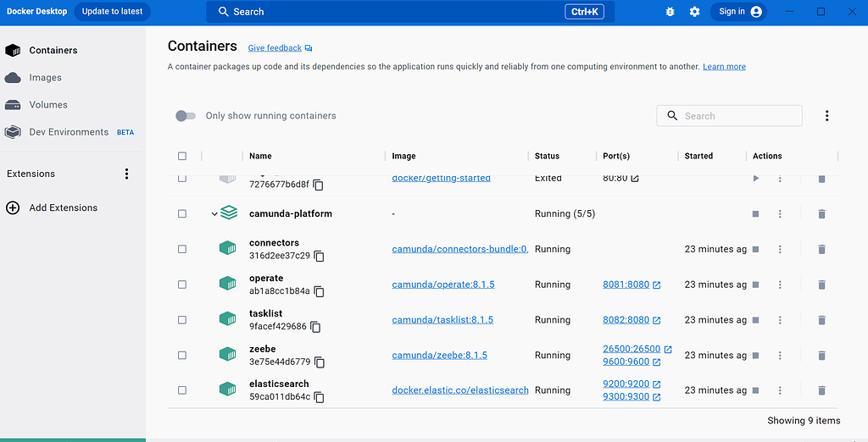Delete the operate container
868x442 pixels.
[x=821, y=285]
